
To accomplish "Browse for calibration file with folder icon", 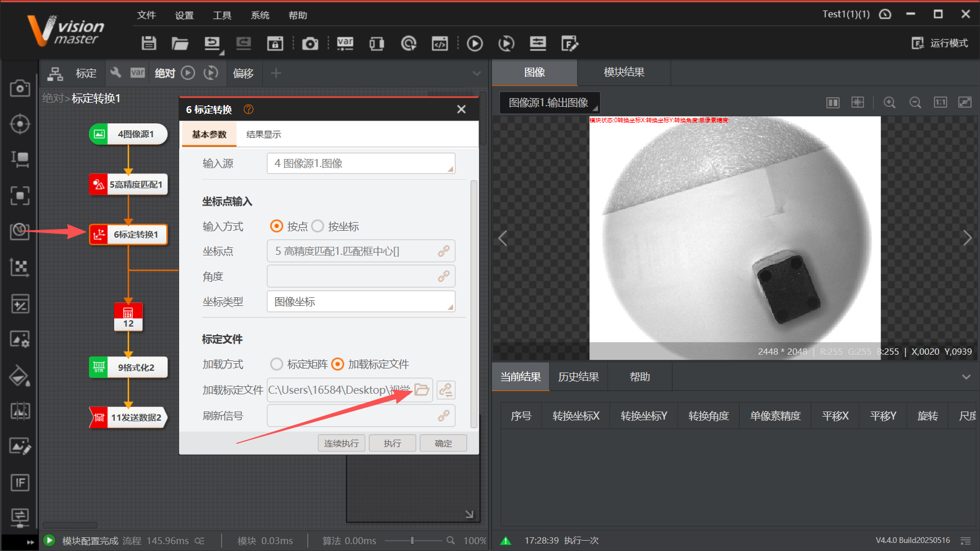I will pyautogui.click(x=422, y=390).
